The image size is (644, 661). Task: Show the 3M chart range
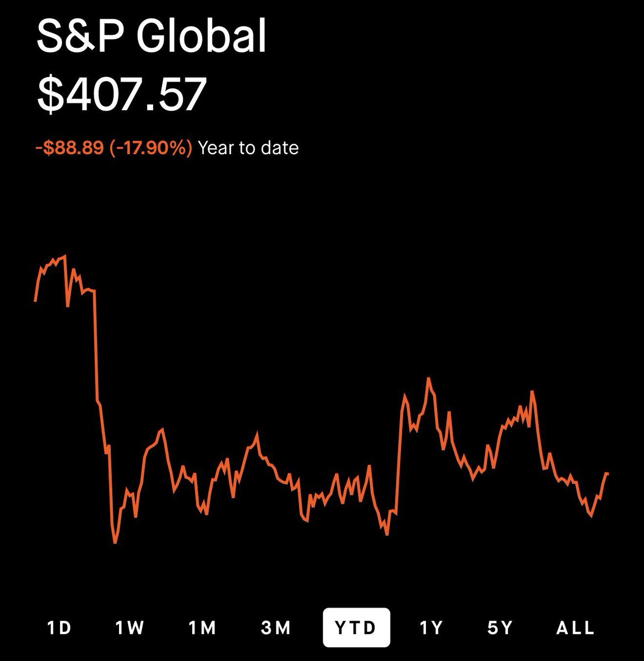click(275, 627)
